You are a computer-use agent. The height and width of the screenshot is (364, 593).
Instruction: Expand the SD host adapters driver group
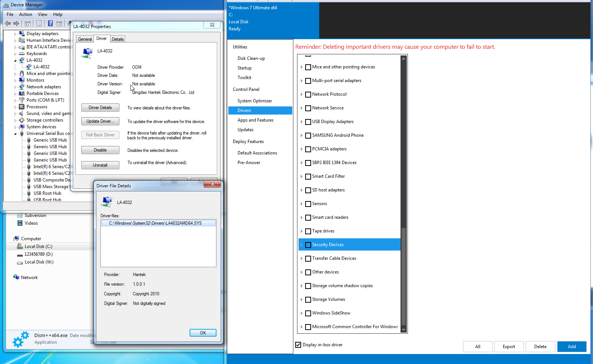[301, 190]
